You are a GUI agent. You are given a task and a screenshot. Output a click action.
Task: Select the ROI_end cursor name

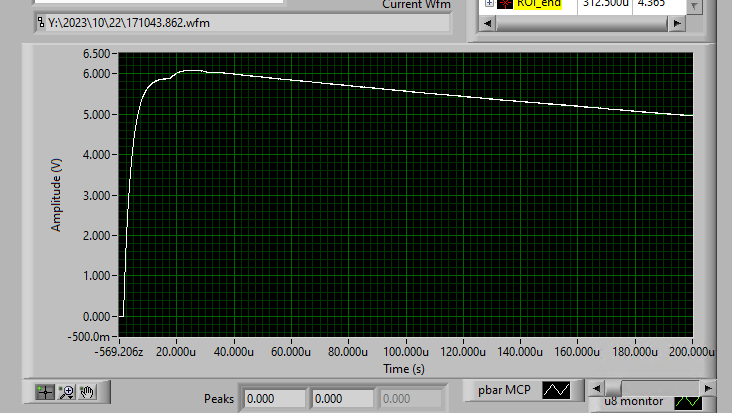pos(539,4)
